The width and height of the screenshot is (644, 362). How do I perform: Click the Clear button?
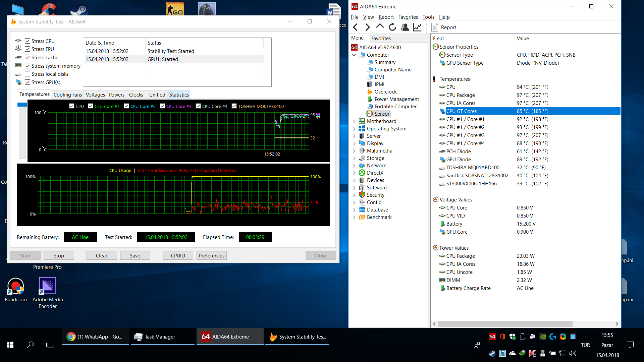pyautogui.click(x=102, y=255)
